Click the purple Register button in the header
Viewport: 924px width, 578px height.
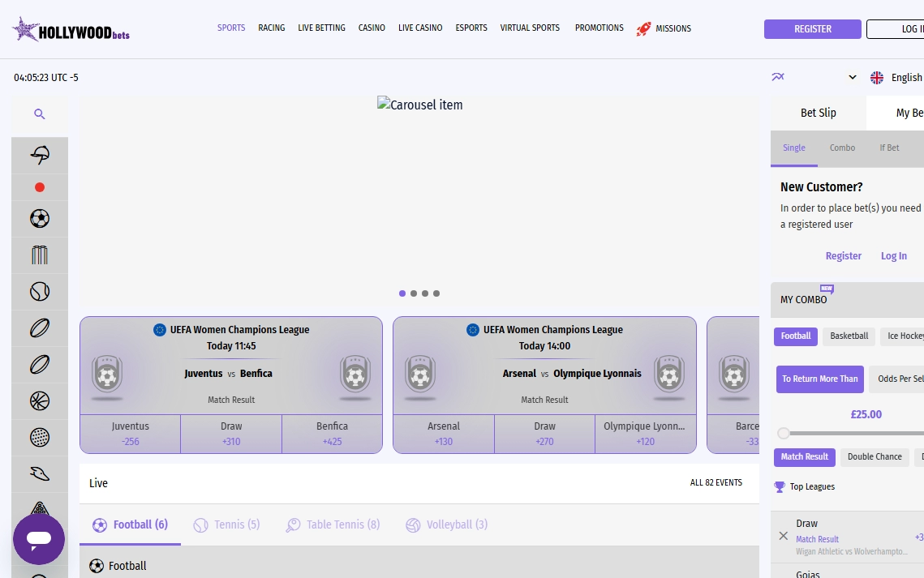pos(813,29)
